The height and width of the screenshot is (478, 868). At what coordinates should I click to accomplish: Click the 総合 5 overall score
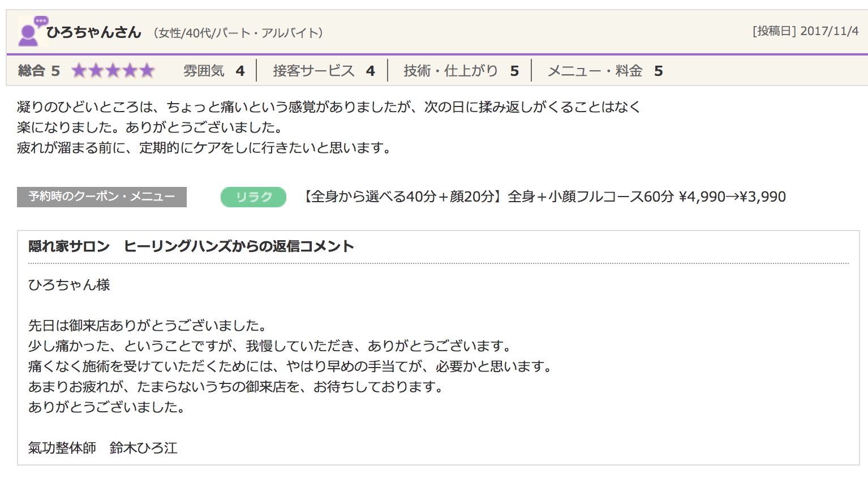click(39, 71)
